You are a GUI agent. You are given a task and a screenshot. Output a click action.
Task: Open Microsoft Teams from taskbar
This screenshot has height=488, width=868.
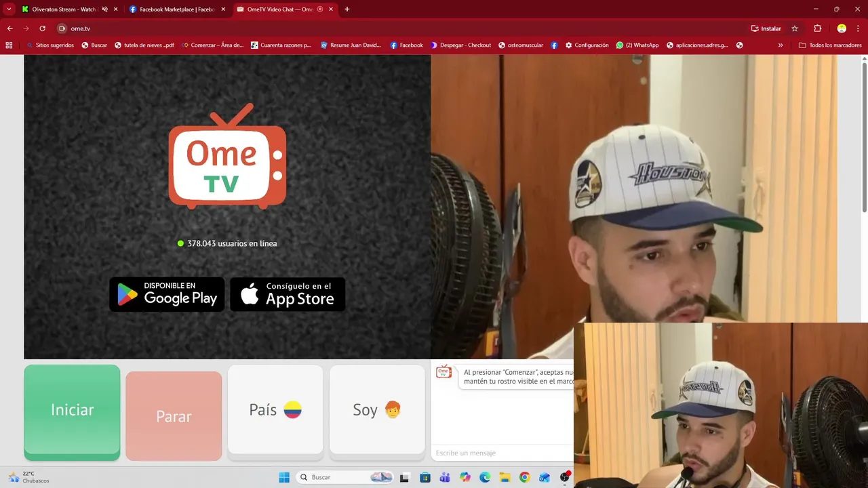click(445, 477)
